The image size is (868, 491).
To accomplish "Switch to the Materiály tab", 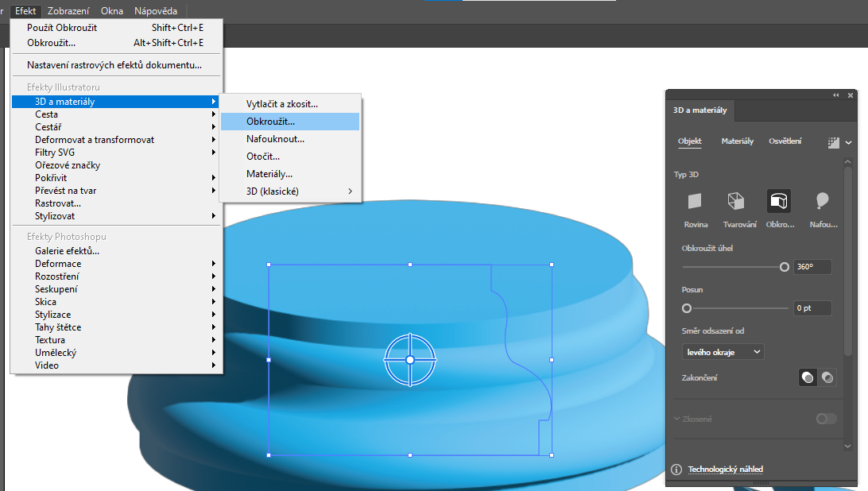I will tap(737, 141).
